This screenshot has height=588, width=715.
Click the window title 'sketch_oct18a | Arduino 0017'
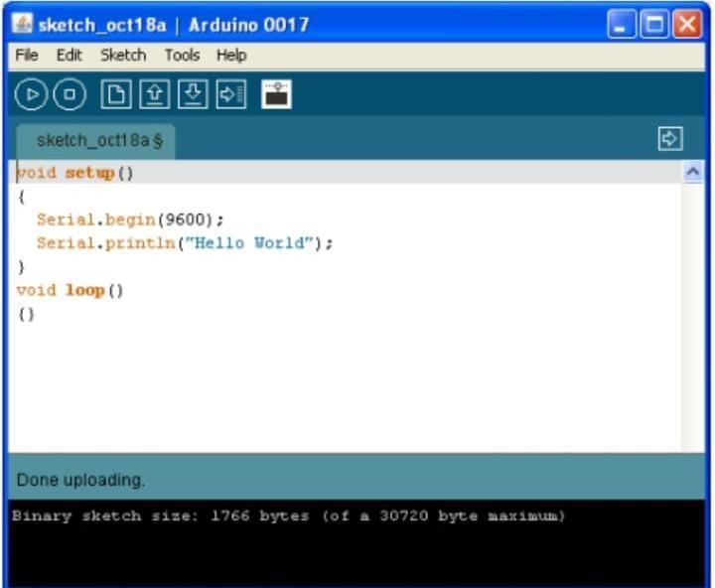click(x=174, y=25)
